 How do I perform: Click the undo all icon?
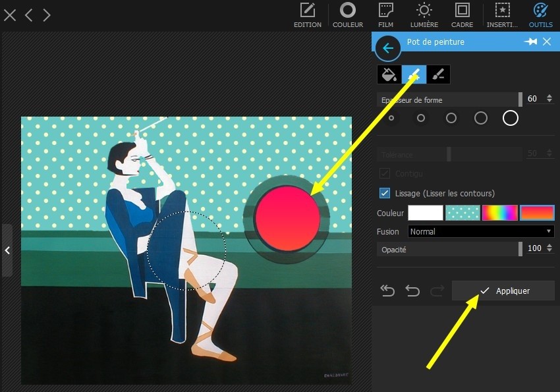tap(387, 291)
